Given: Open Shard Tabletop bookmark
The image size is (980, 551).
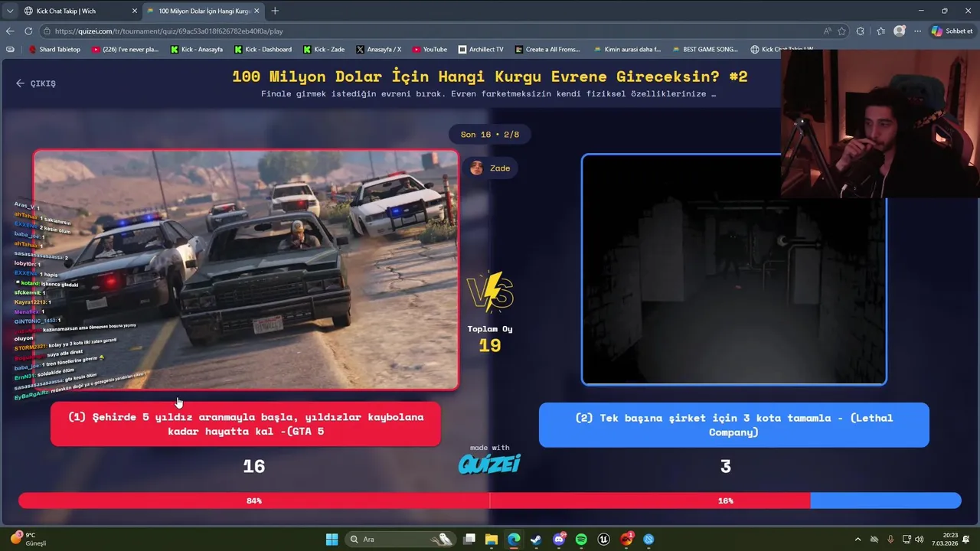Looking at the screenshot, I should coord(54,49).
